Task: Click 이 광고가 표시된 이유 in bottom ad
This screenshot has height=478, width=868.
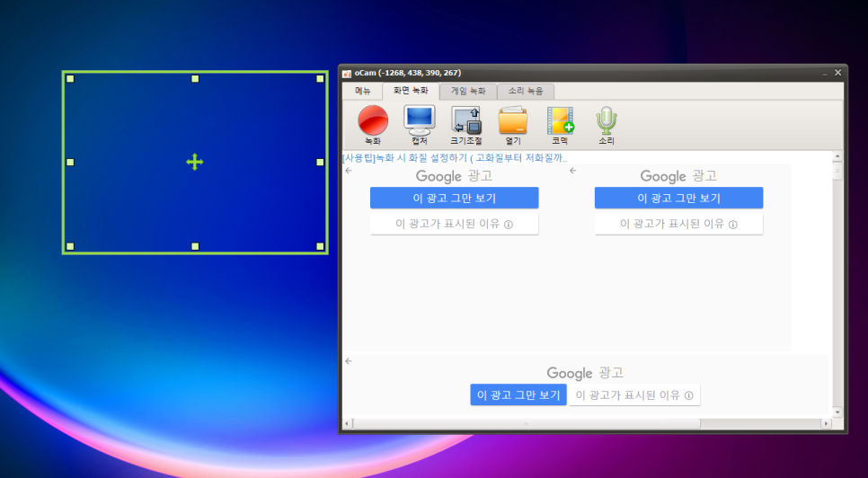Action: coord(634,395)
